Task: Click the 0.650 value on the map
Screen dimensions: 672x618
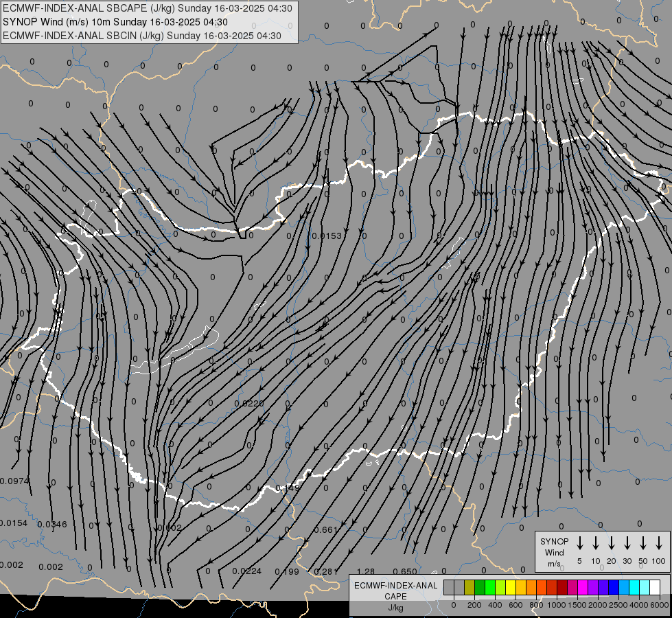Action: [404, 571]
